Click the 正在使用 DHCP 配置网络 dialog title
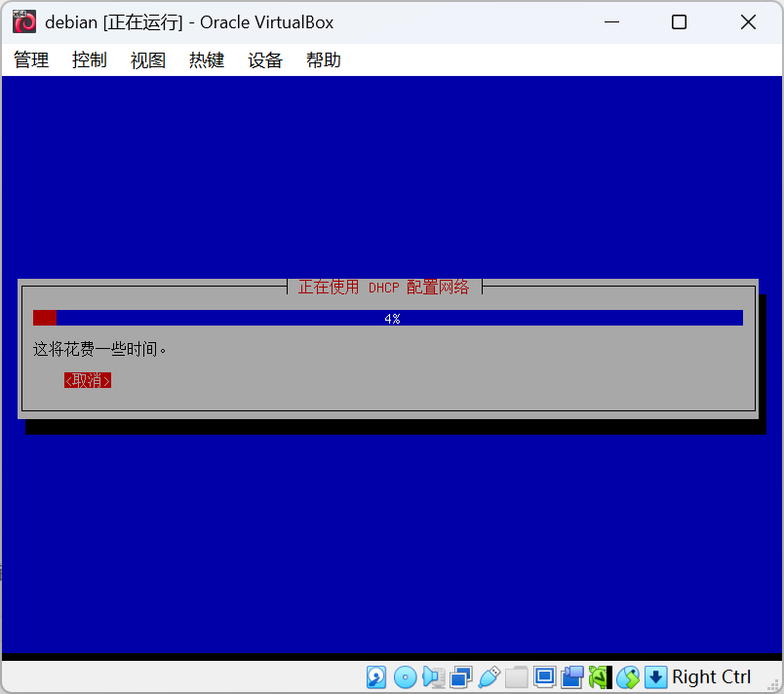This screenshot has height=694, width=784. tap(383, 288)
